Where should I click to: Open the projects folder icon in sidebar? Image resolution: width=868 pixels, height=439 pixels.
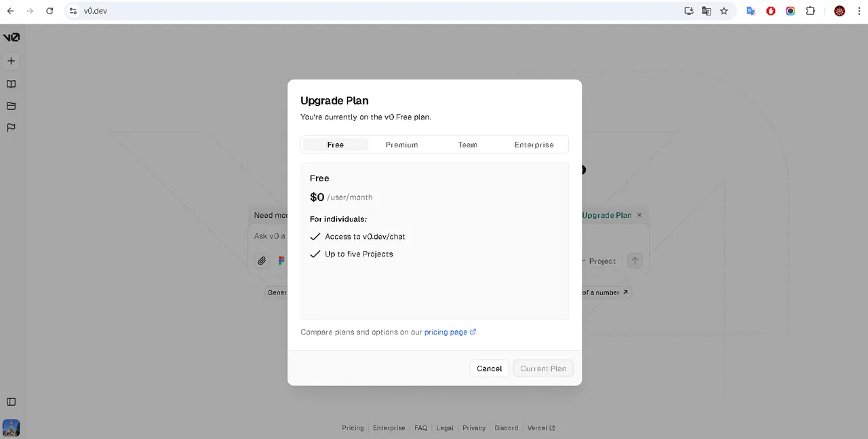pos(11,106)
